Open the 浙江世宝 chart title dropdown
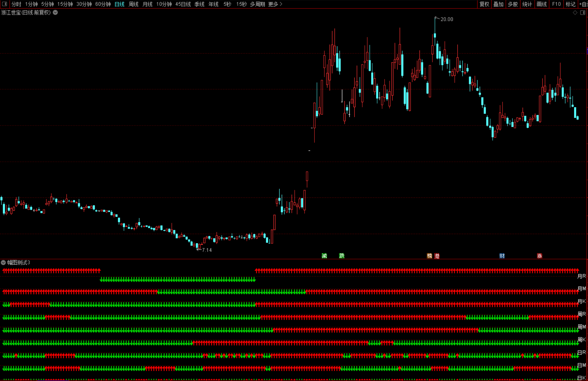588x381 pixels. pos(55,12)
